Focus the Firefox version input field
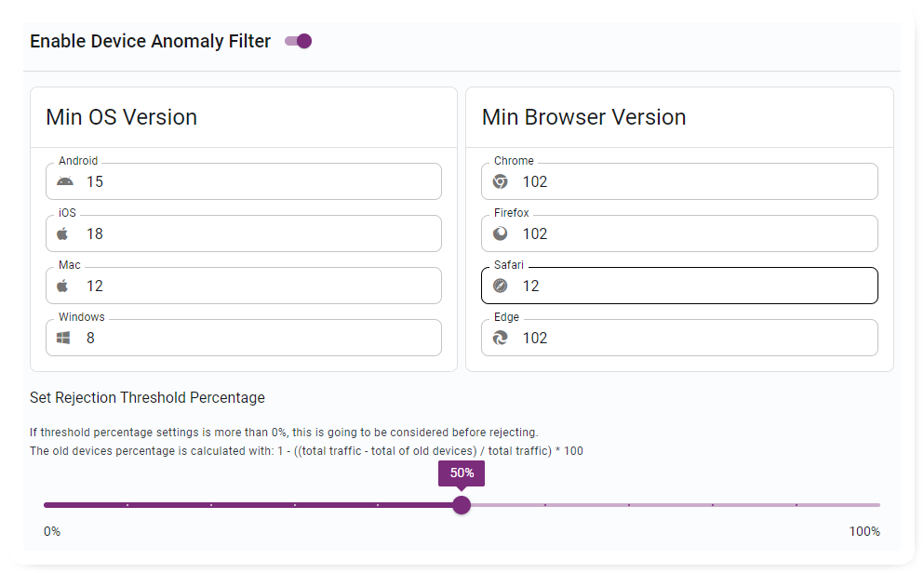 pyautogui.click(x=679, y=233)
